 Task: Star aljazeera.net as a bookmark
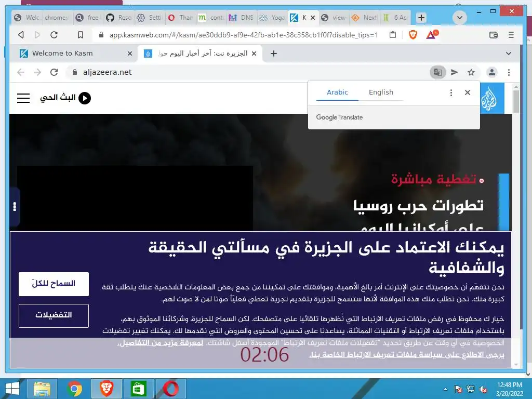coord(471,72)
